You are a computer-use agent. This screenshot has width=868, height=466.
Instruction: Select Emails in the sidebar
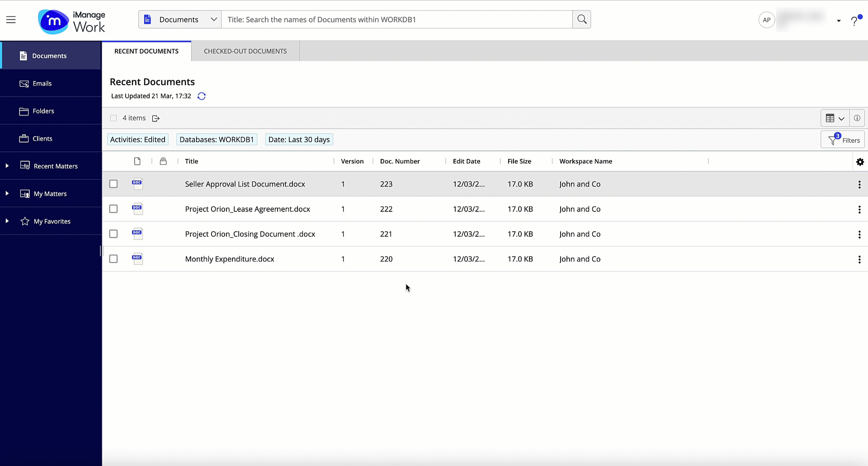coord(42,83)
